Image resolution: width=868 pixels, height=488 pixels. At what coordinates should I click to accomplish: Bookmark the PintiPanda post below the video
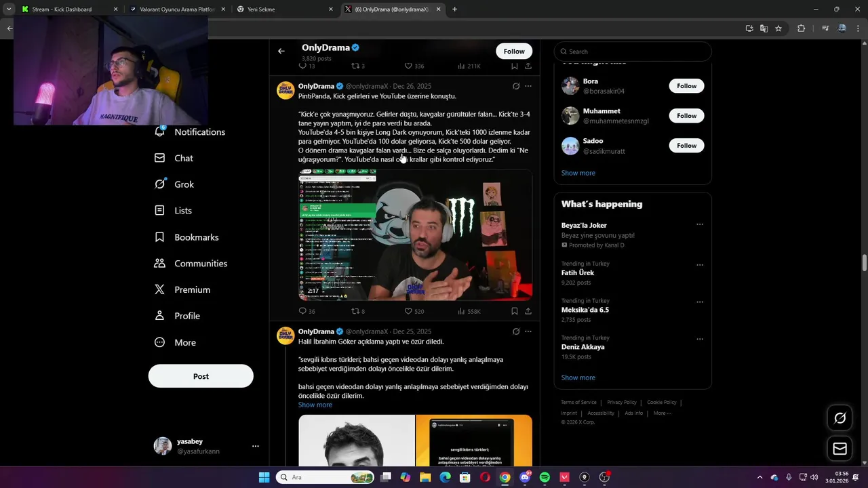pyautogui.click(x=515, y=311)
